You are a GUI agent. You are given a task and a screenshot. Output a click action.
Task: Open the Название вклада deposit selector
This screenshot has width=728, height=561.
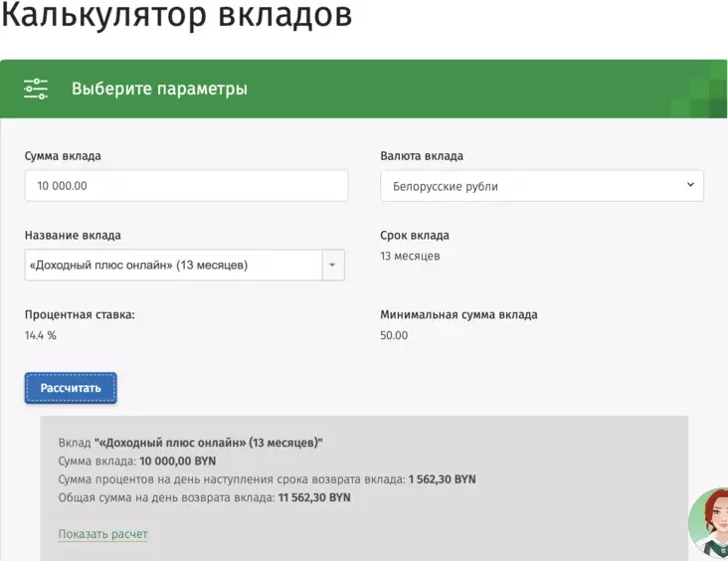point(184,266)
